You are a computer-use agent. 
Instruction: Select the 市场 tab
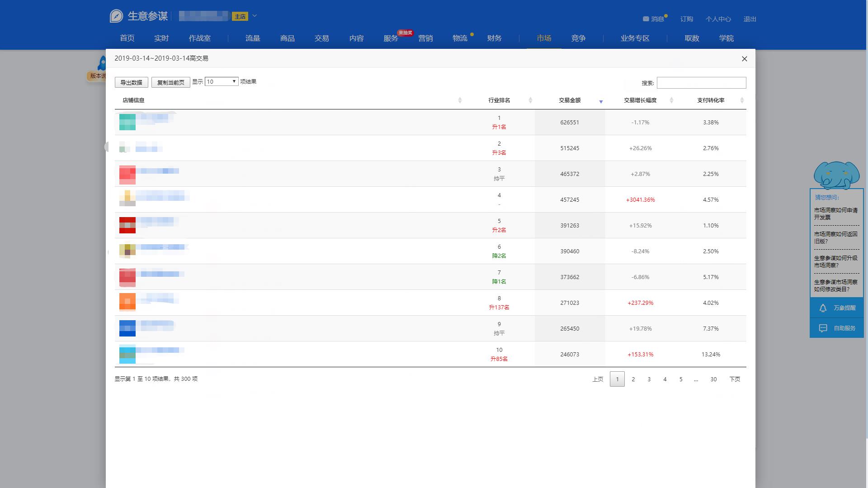[x=544, y=38]
